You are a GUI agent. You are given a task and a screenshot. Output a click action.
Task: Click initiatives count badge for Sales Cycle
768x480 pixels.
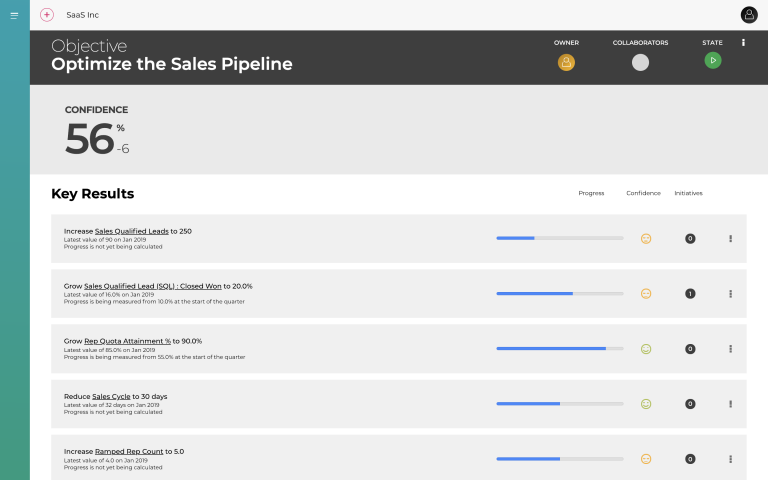[x=690, y=404]
